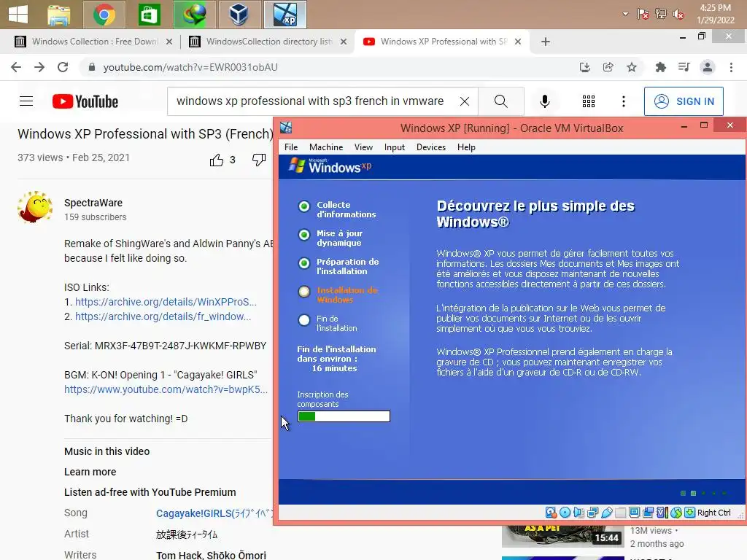Click the Chrome profile avatar icon
Viewport: 747px width, 560px height.
[x=708, y=67]
